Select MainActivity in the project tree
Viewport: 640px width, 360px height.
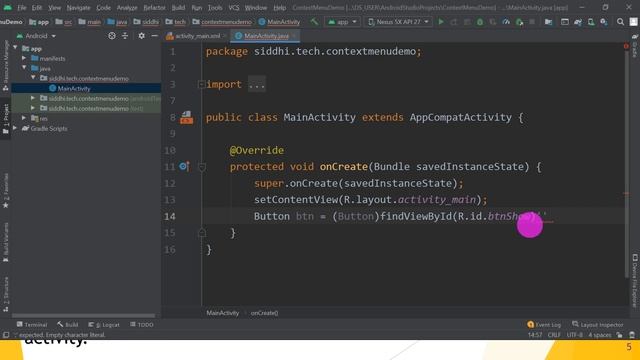(x=73, y=88)
